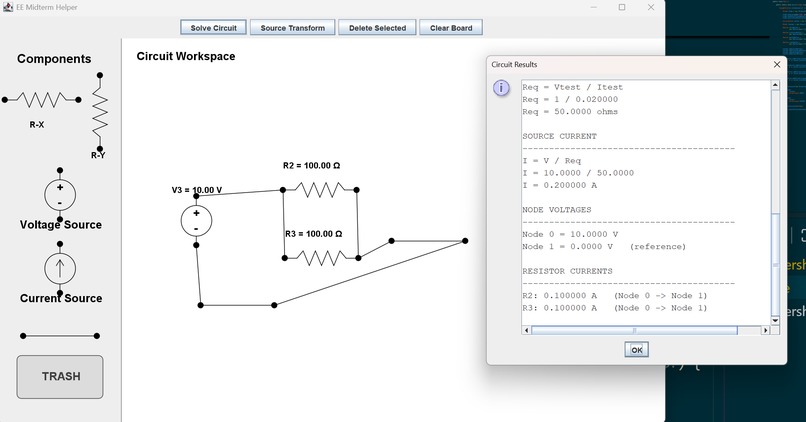Image resolution: width=806 pixels, height=422 pixels.
Task: Click the SOURCE CURRENT heading
Action: point(559,136)
